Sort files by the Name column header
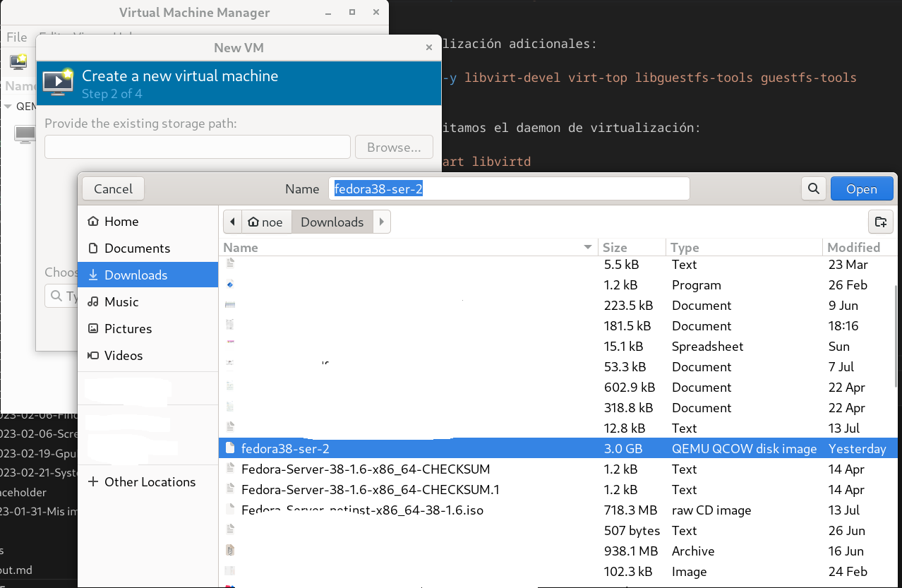Image resolution: width=902 pixels, height=588 pixels. 409,247
